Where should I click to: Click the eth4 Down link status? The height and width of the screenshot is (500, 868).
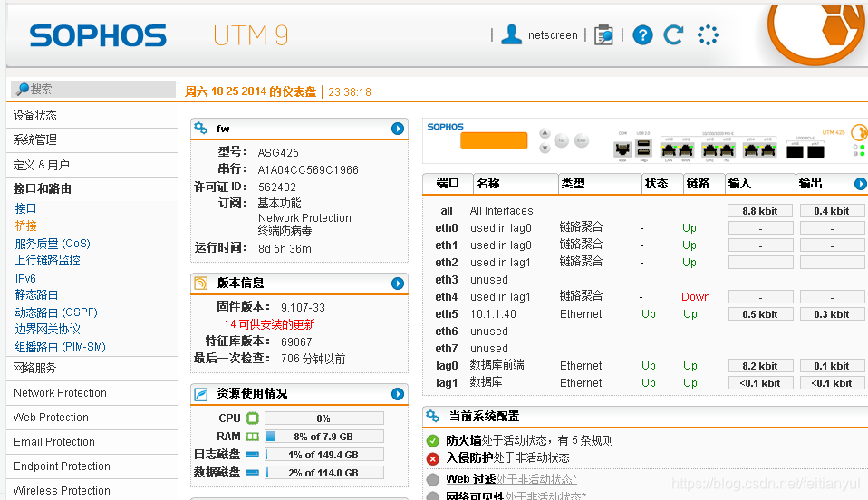tap(695, 297)
